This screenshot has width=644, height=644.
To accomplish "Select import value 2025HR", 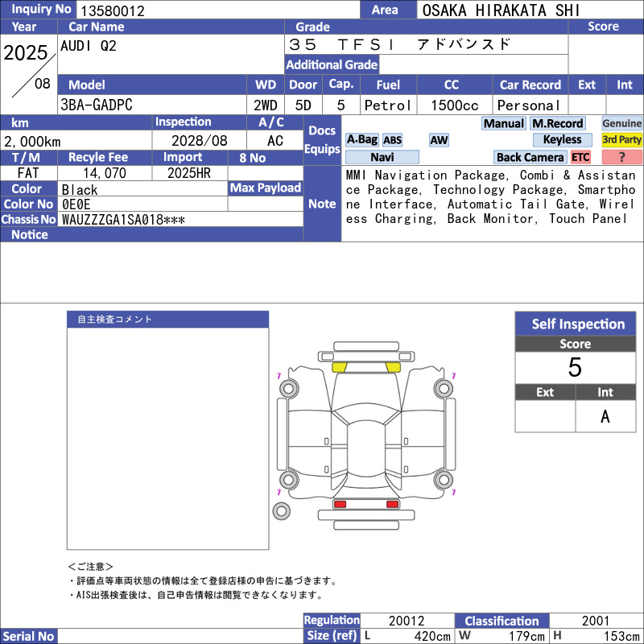I will pyautogui.click(x=189, y=173).
